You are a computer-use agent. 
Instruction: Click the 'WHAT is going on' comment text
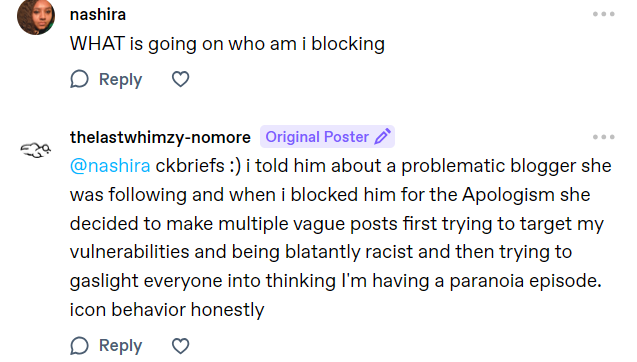pos(227,44)
